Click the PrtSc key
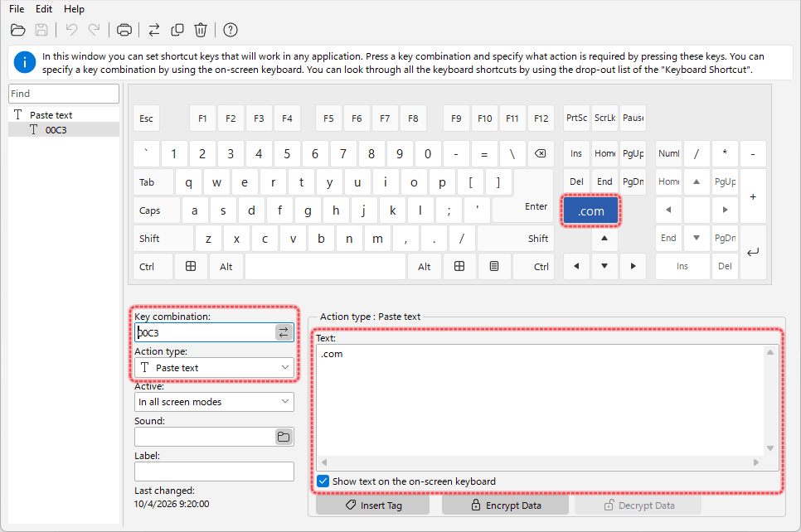This screenshot has width=801, height=532. pos(576,118)
